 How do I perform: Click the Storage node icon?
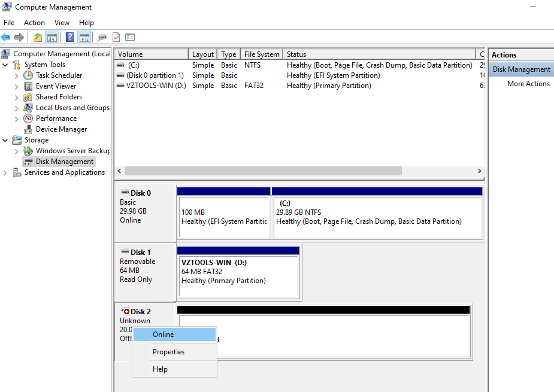point(17,140)
